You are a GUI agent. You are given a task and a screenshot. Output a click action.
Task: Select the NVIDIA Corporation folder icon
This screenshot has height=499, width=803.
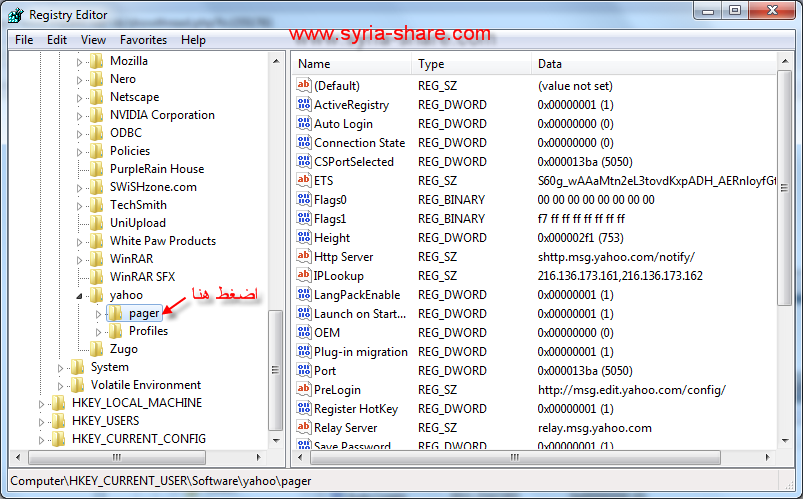pyautogui.click(x=97, y=115)
